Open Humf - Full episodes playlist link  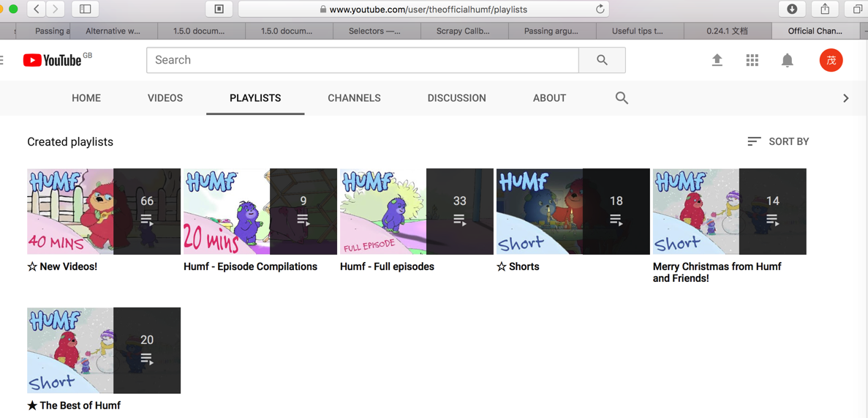coord(387,266)
